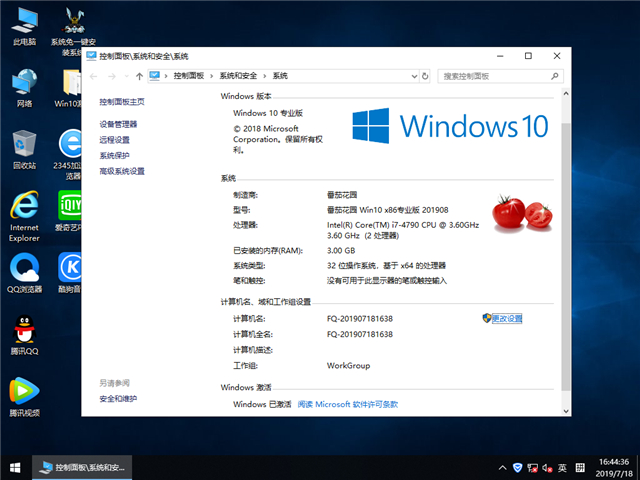640x480 pixels.
Task: Click the tomato manufacturer logo image
Action: click(x=522, y=213)
